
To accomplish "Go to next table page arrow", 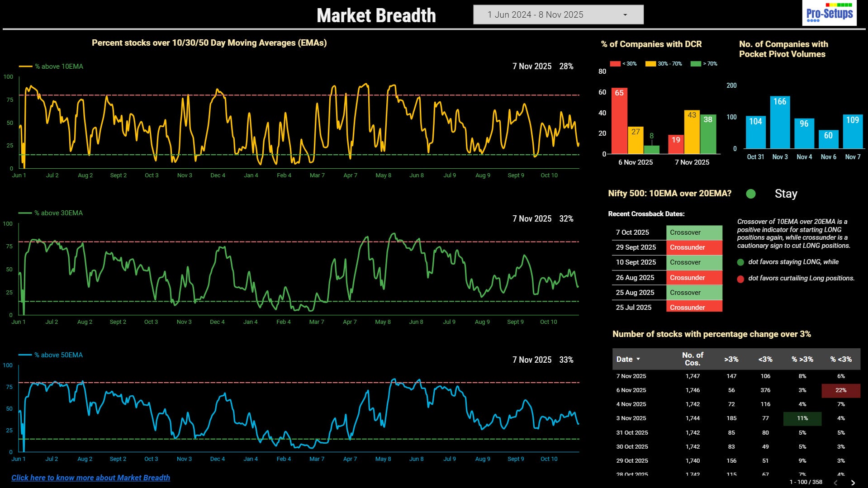I will (853, 483).
